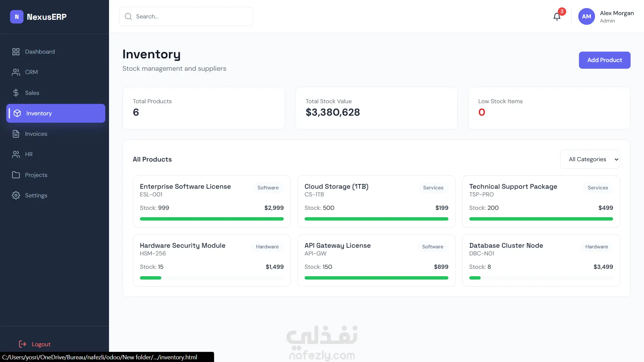Screen dimensions: 644x362
Task: Click the NexusERP brand name
Action: click(47, 17)
